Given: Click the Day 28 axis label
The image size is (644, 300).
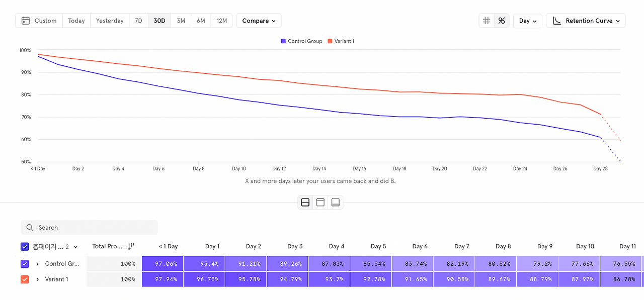Looking at the screenshot, I should point(600,169).
